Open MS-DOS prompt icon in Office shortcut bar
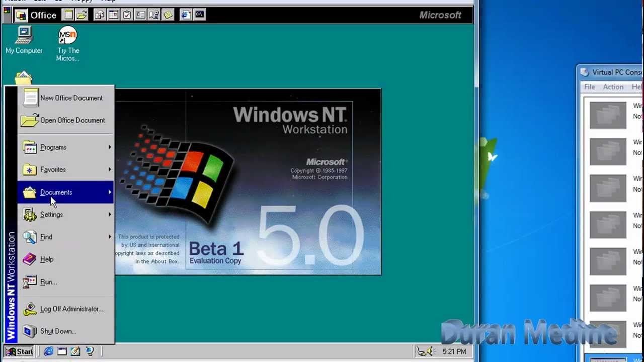The image size is (644, 362). [199, 15]
